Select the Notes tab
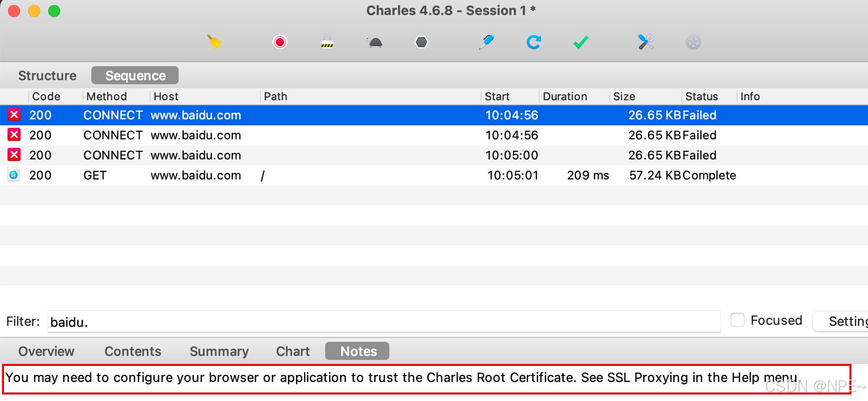This screenshot has width=868, height=401. 357,351
